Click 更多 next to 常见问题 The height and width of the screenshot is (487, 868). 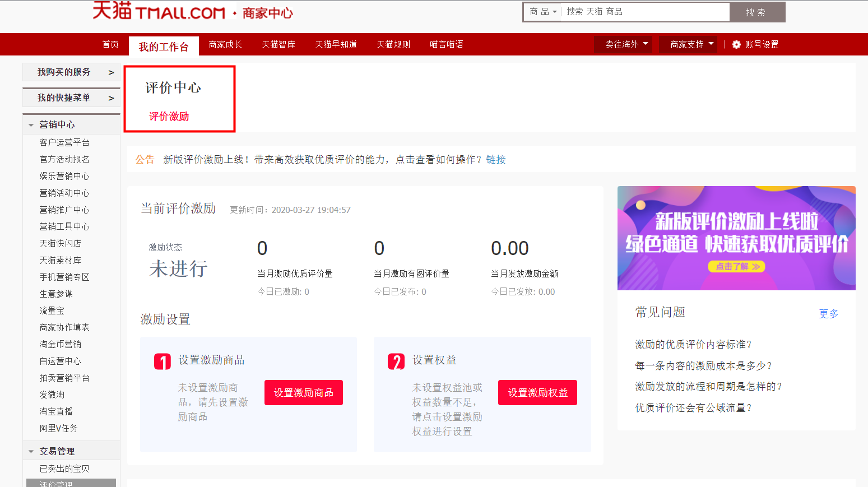click(829, 313)
